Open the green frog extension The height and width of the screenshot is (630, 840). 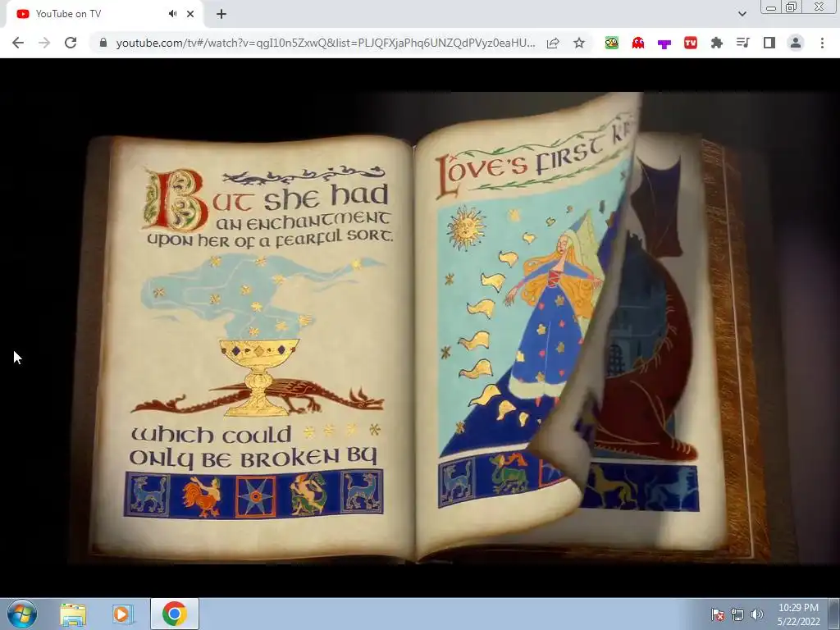pyautogui.click(x=612, y=43)
